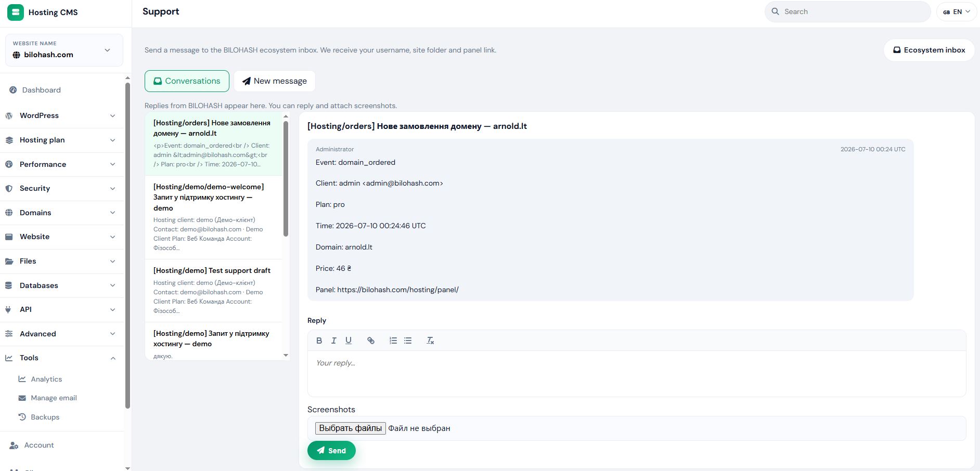Click the Search input field

pyautogui.click(x=847, y=11)
